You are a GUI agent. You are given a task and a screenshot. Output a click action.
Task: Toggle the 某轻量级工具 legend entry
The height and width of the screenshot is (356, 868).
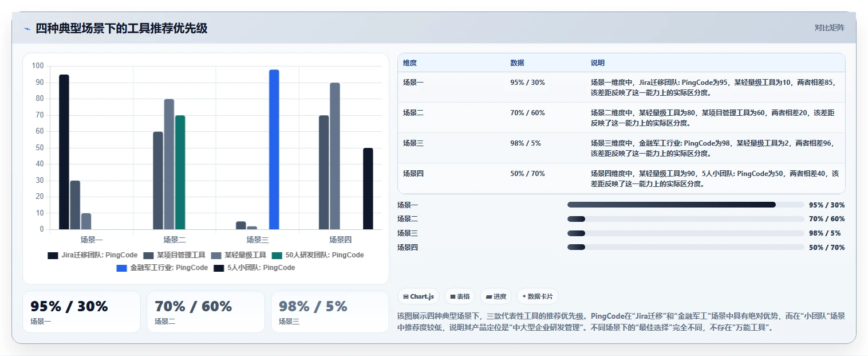click(238, 255)
